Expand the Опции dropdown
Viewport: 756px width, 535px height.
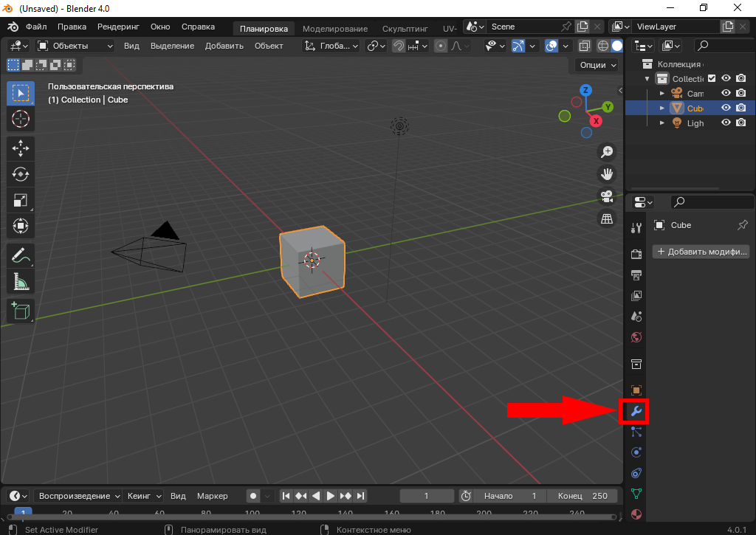tap(597, 65)
